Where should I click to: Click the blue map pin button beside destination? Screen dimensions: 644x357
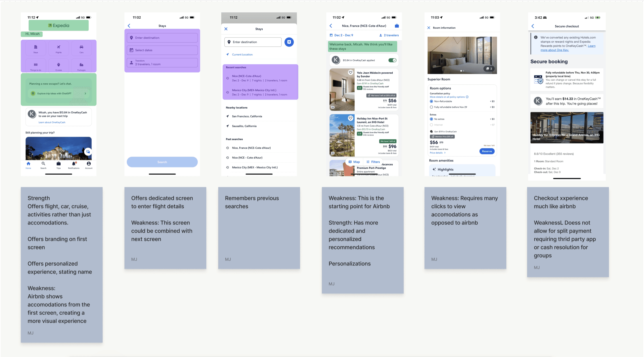289,42
